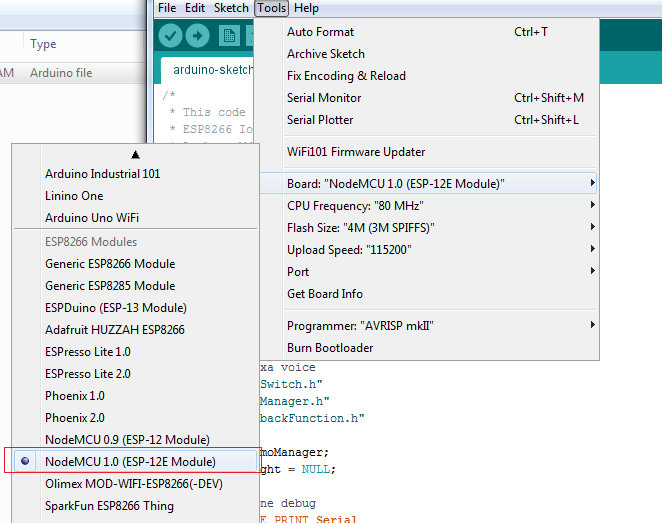Image resolution: width=662 pixels, height=523 pixels.
Task: Pick Phoenix 1.0 board
Action: click(x=136, y=396)
